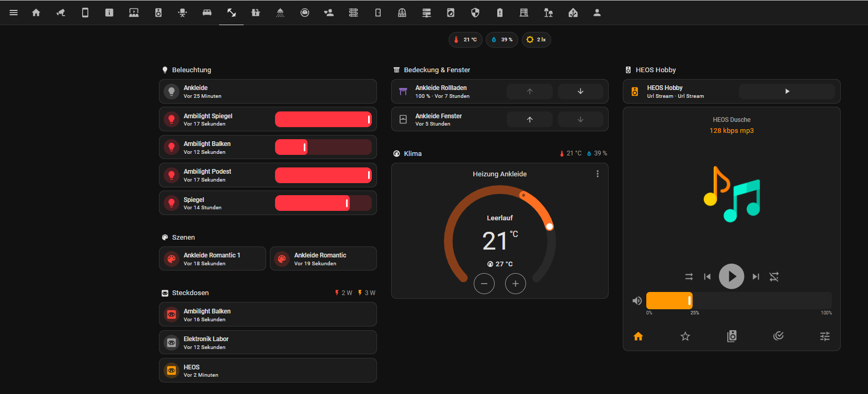
Task: Toggle the Ambilight Balken socket
Action: (172, 314)
